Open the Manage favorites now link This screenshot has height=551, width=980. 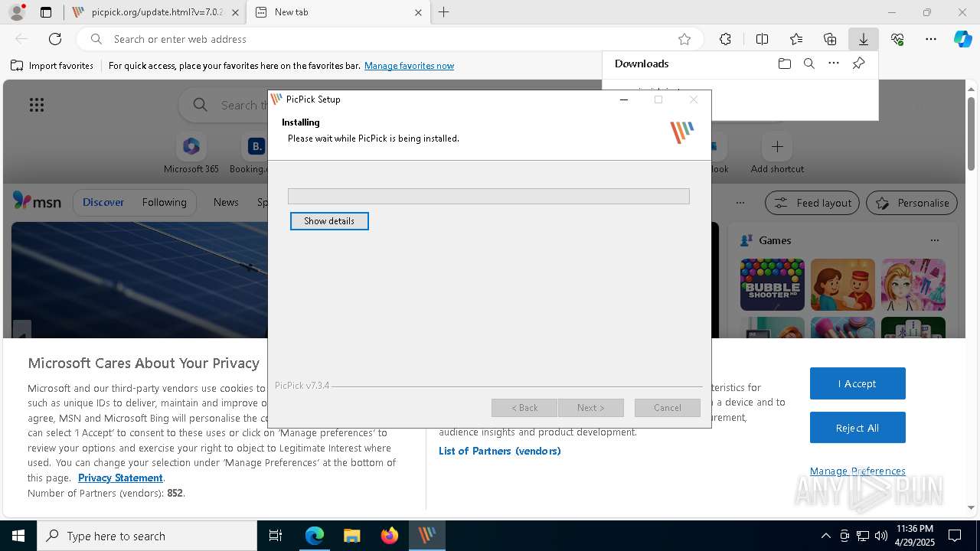pos(409,66)
